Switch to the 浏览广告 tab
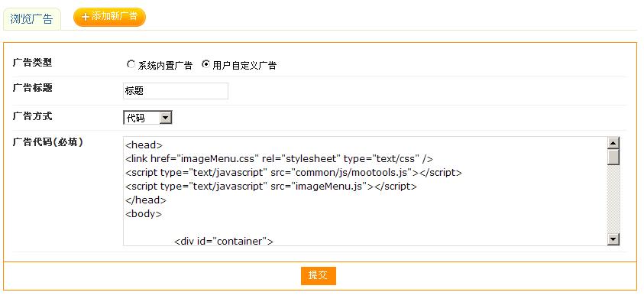This screenshot has height=302, width=644. [31, 19]
